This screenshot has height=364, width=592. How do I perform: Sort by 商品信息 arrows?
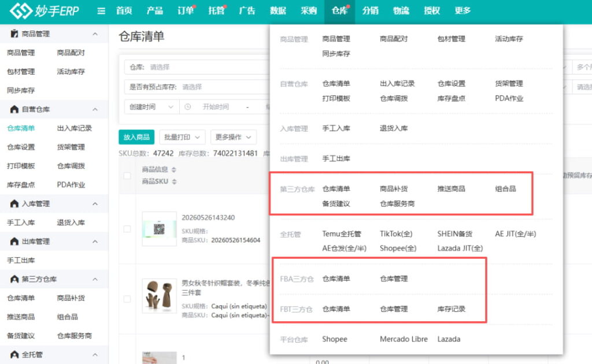(x=173, y=169)
